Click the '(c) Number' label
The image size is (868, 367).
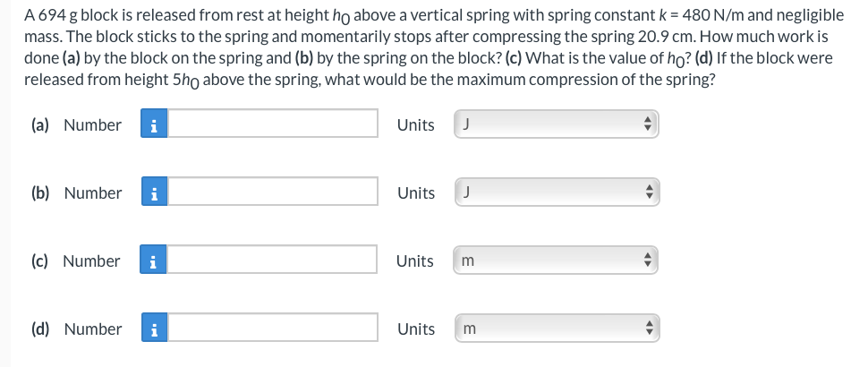pyautogui.click(x=76, y=261)
